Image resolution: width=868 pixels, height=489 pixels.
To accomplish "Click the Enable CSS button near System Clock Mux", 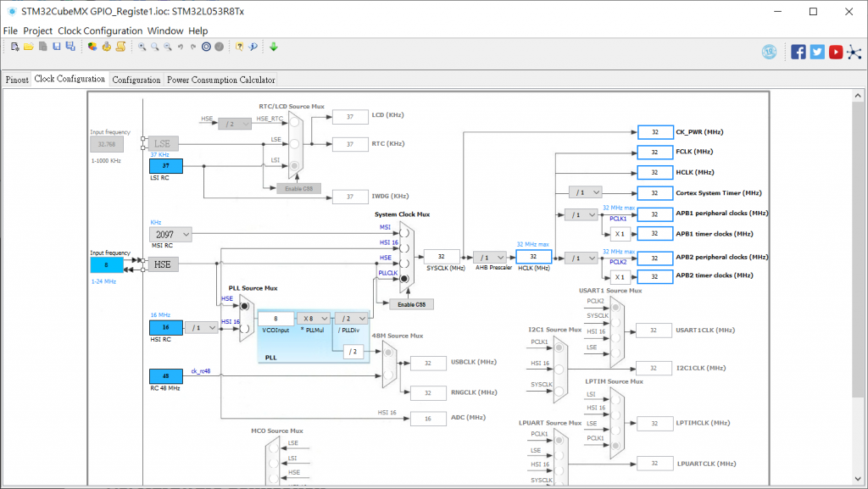I will pyautogui.click(x=411, y=304).
